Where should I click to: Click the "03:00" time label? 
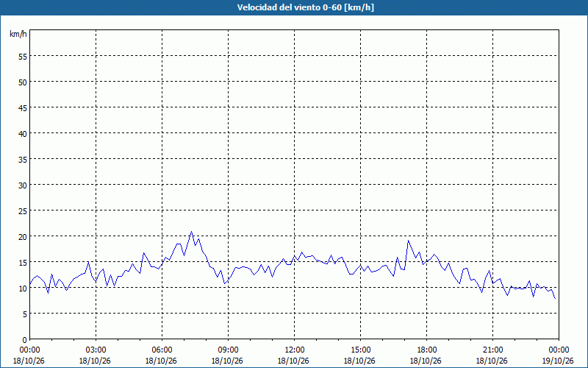click(x=96, y=350)
